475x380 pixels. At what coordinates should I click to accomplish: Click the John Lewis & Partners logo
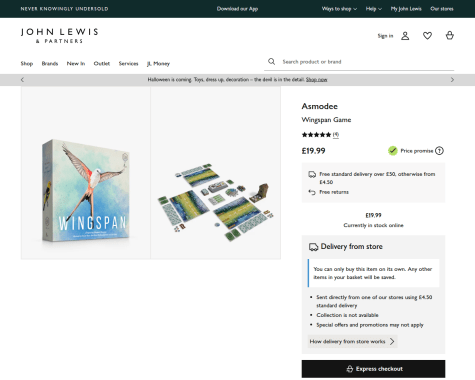coord(59,36)
